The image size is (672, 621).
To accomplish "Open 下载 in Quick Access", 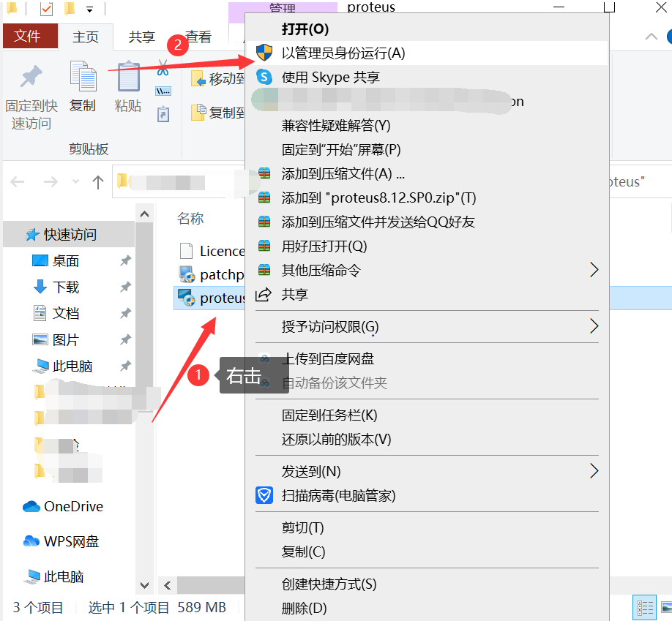I will 66,287.
